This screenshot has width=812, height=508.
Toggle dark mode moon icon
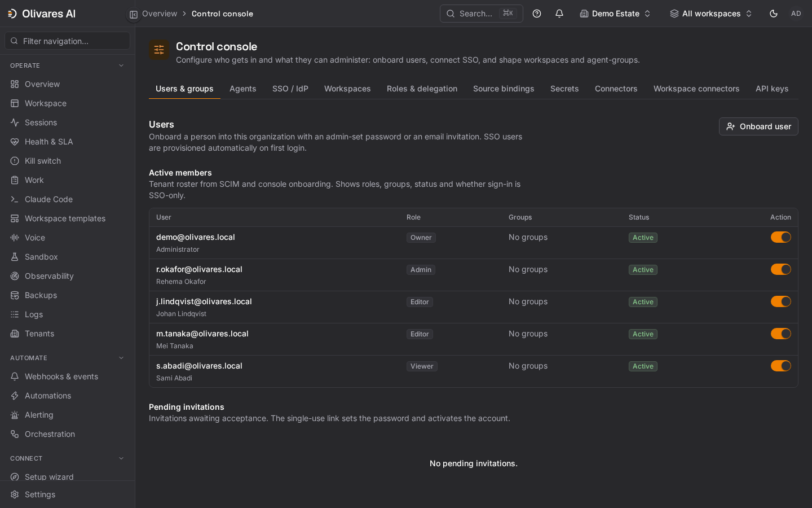[x=774, y=14]
